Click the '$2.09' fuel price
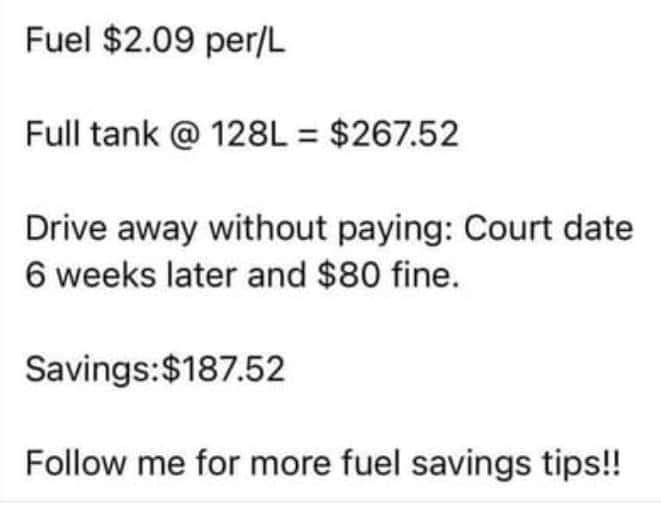Viewport: 661px width, 515px height. [x=148, y=40]
